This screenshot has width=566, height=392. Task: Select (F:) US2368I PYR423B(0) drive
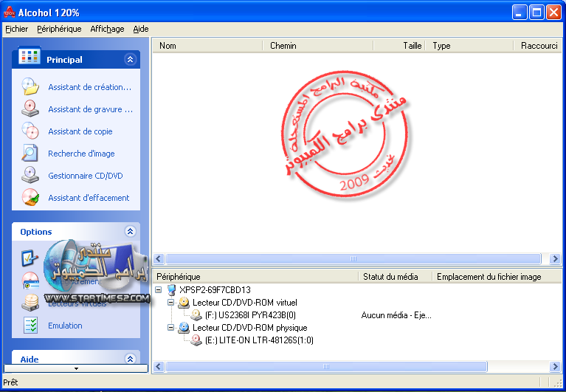point(250,315)
